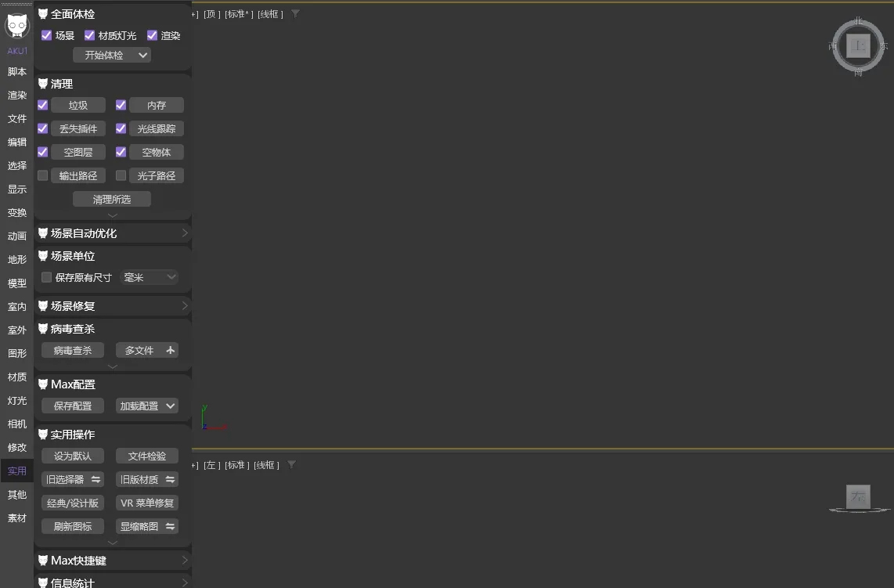Click the ViewCube in the left viewport
This screenshot has width=894, height=588.
point(858,496)
